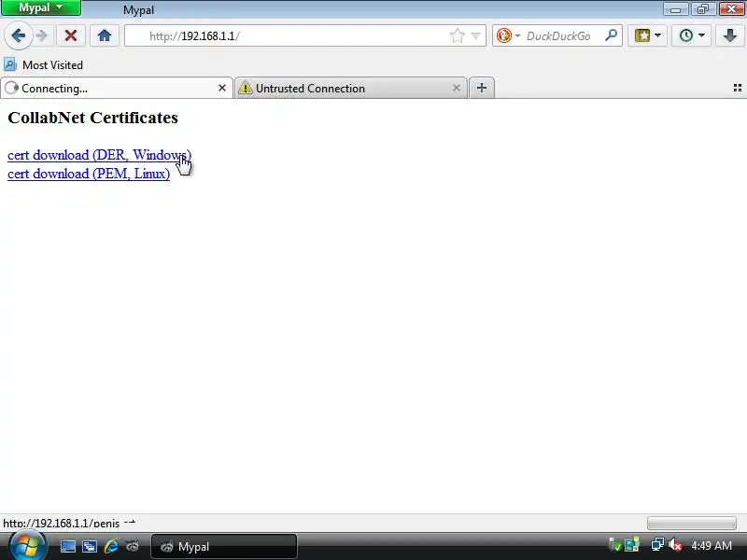Open the Windows Start orb

click(x=27, y=545)
